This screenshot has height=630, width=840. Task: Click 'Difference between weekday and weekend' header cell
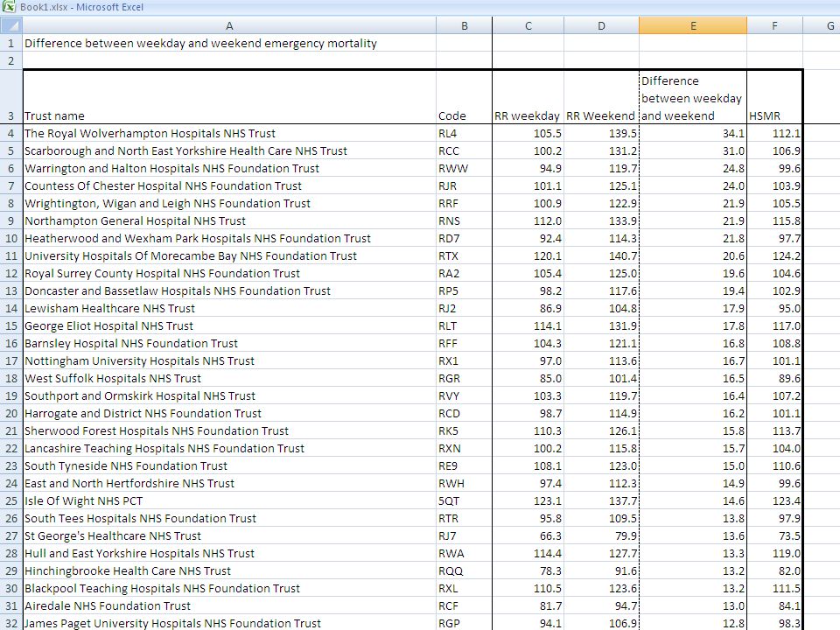coord(693,97)
